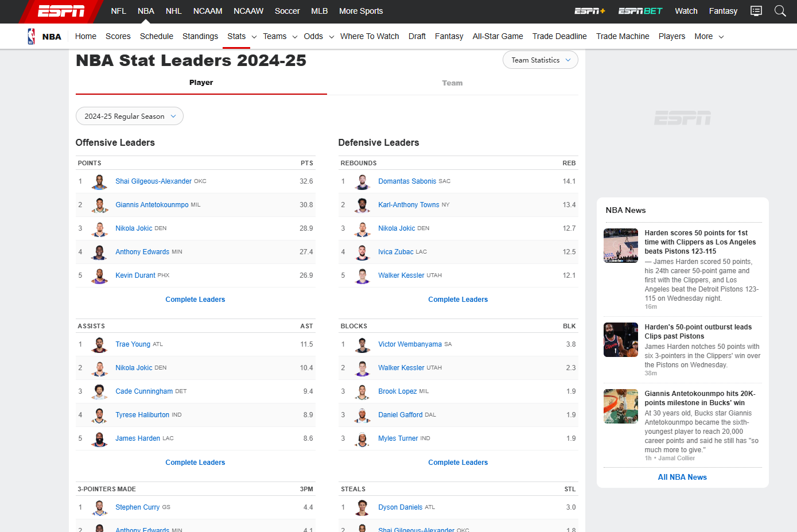Screen dimensions: 797x532
Task: Select the Player tab
Action: point(201,83)
